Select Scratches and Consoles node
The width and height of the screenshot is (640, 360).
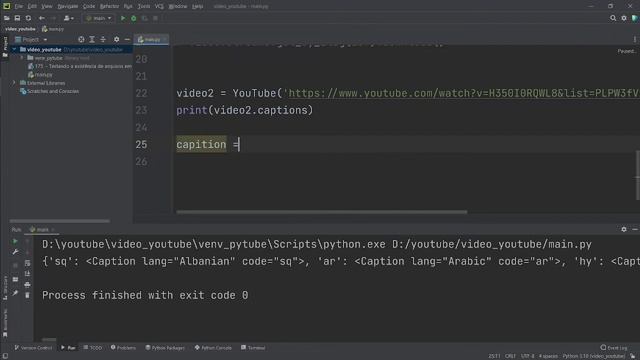pyautogui.click(x=49, y=91)
